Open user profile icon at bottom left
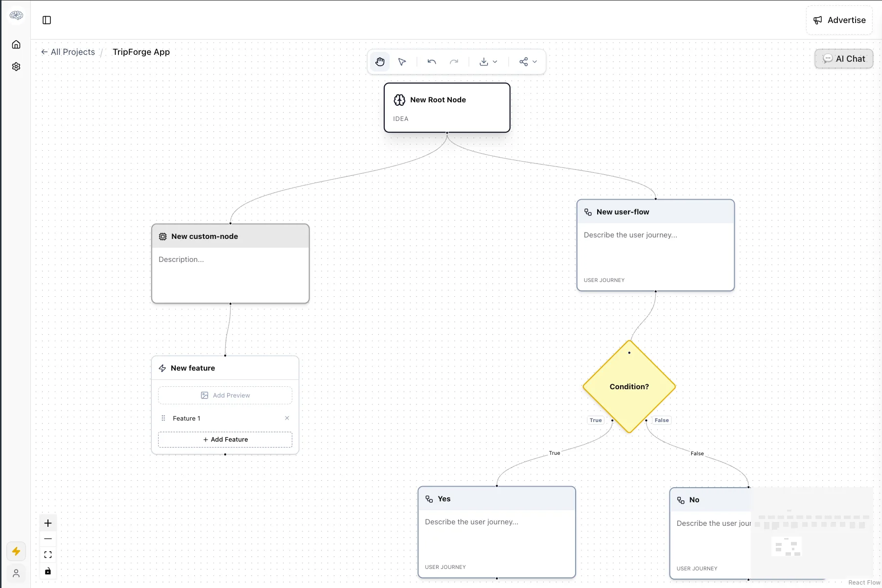Image resolution: width=882 pixels, height=588 pixels. tap(16, 573)
